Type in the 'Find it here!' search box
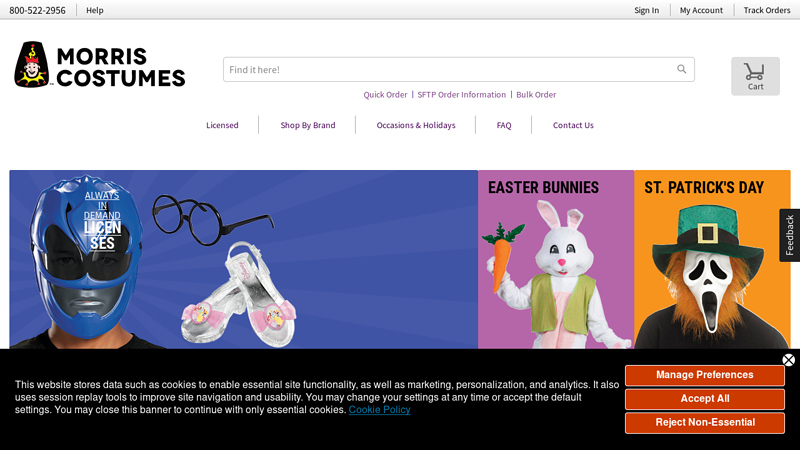This screenshot has height=450, width=800. click(445, 70)
